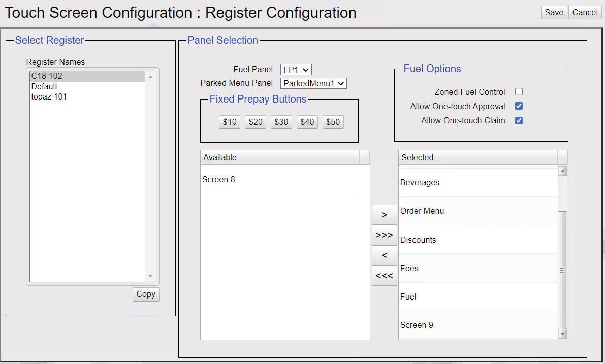The width and height of the screenshot is (605, 364).
Task: Click Selected list scrollbar down arrow
Action: click(x=562, y=335)
